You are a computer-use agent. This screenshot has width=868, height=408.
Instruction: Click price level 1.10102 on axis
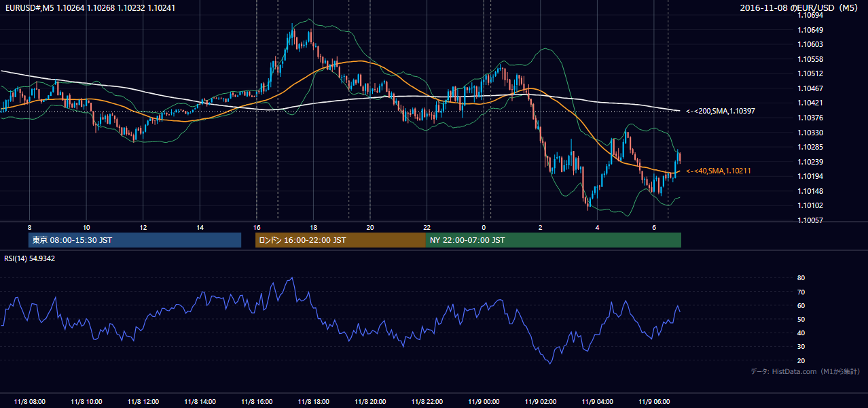tap(810, 205)
